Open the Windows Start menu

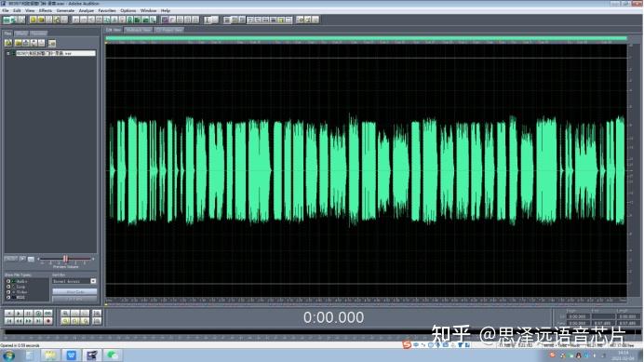tap(8, 355)
